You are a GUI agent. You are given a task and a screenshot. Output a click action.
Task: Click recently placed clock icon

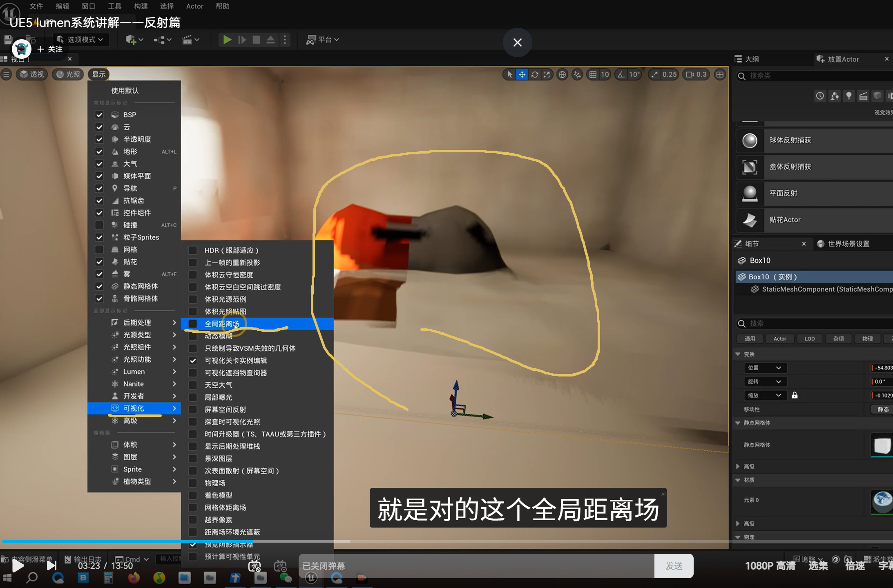(820, 96)
